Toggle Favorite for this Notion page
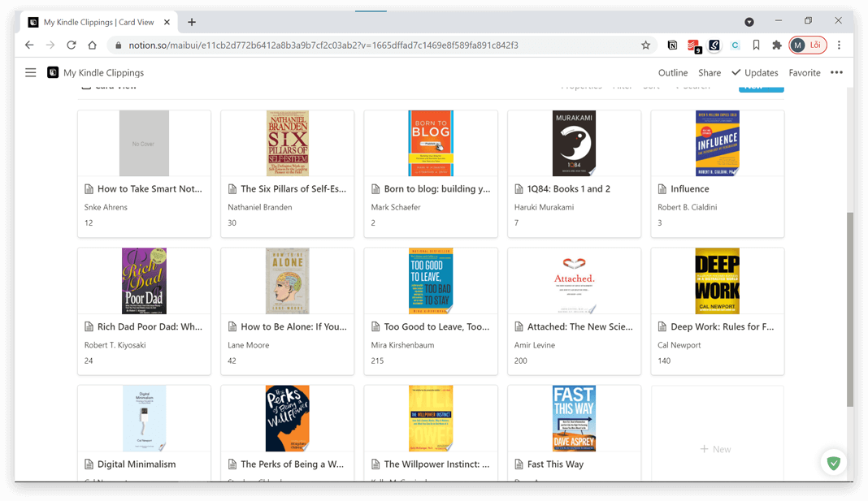This screenshot has height=501, width=868. pyautogui.click(x=804, y=72)
